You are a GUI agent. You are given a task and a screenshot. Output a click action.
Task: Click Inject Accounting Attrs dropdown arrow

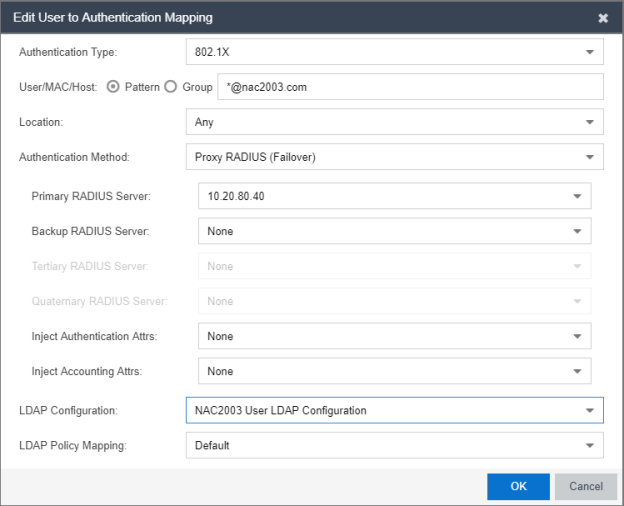577,371
